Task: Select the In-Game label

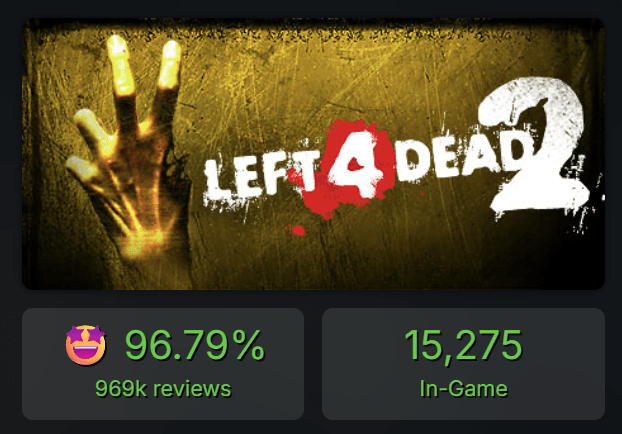Action: [464, 389]
